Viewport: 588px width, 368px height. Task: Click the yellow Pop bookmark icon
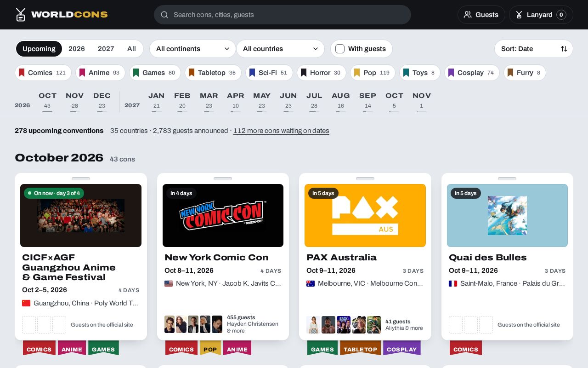point(357,73)
